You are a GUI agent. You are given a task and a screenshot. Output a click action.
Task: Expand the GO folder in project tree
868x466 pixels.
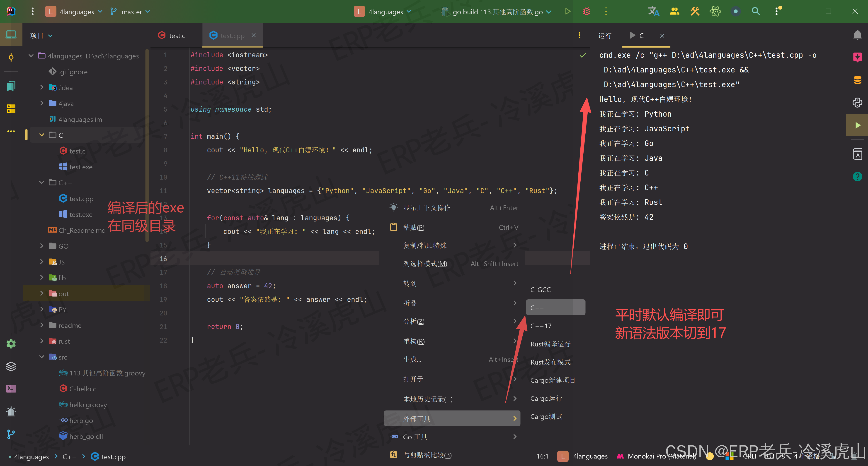coord(42,246)
